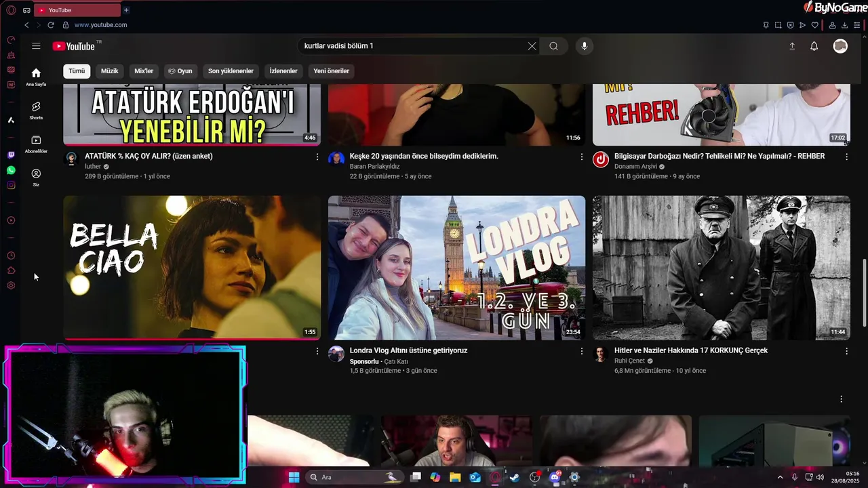Viewport: 868px width, 488px height.
Task: Go back with the browser back arrow
Action: (26, 25)
